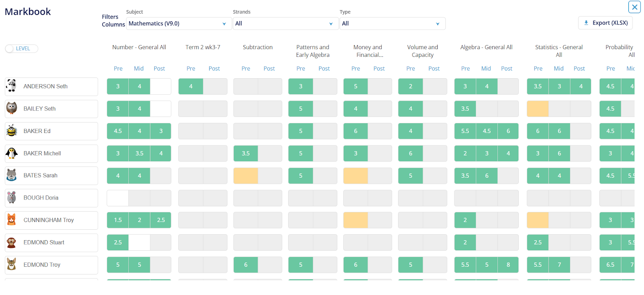Select the Mid column under Number - General All

pos(139,69)
